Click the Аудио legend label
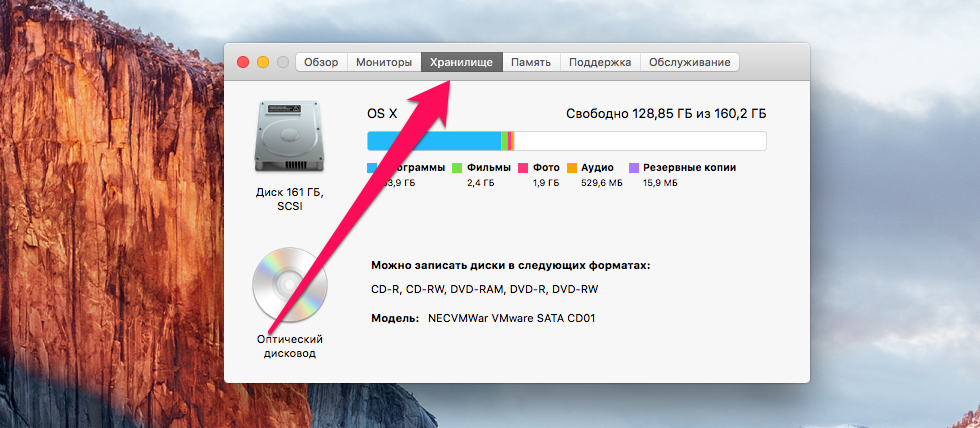 point(598,167)
